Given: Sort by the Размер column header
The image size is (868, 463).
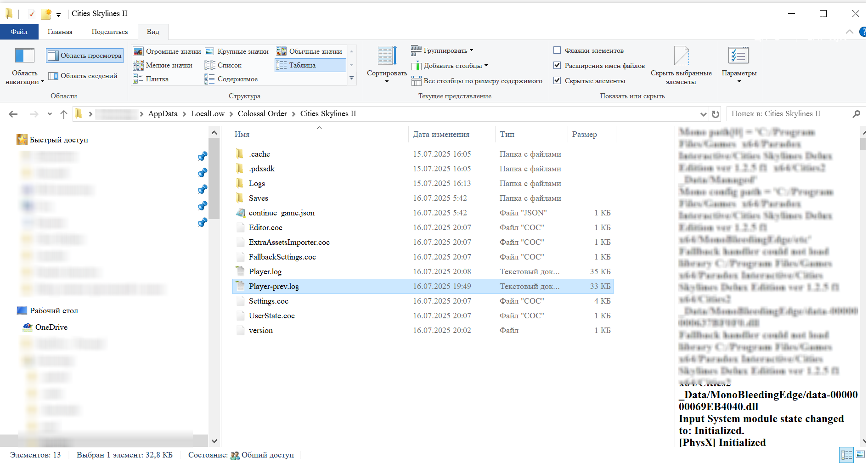Looking at the screenshot, I should tap(592, 134).
